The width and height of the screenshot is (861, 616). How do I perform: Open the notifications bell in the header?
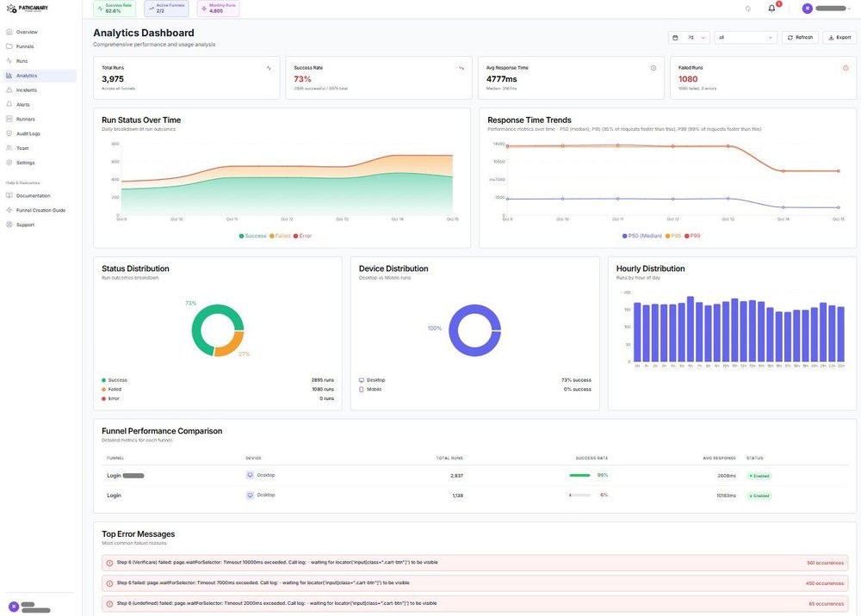click(x=770, y=7)
